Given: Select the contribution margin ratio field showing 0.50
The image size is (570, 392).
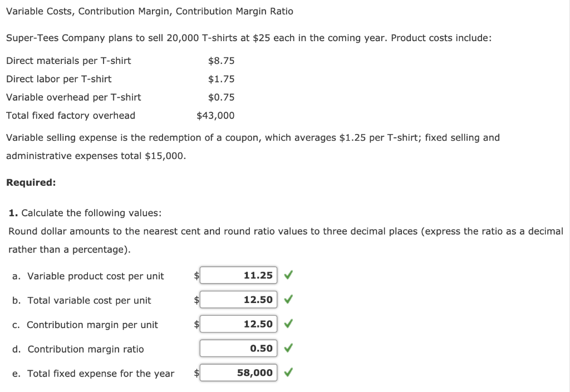Looking at the screenshot, I should [x=238, y=348].
